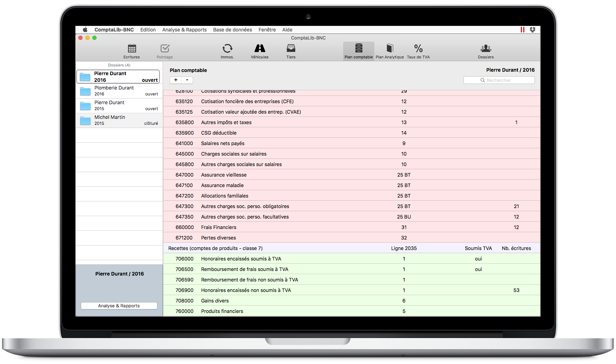Open Base de données menu
The width and height of the screenshot is (616, 364).
tap(233, 30)
